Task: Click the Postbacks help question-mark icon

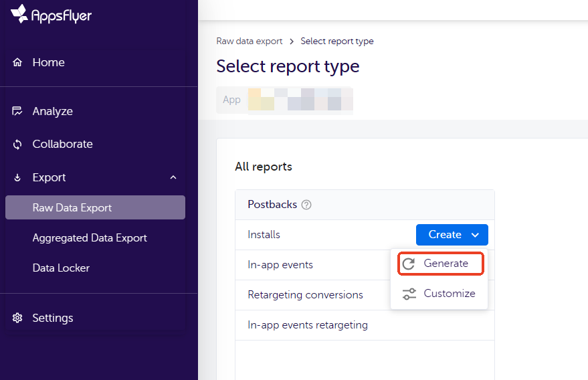Action: point(306,205)
